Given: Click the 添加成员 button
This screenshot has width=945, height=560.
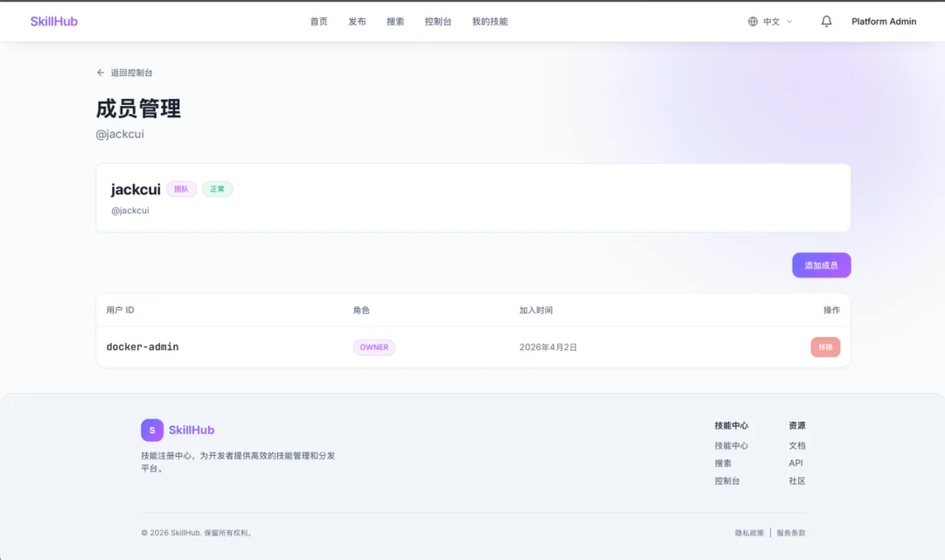Looking at the screenshot, I should coord(821,264).
